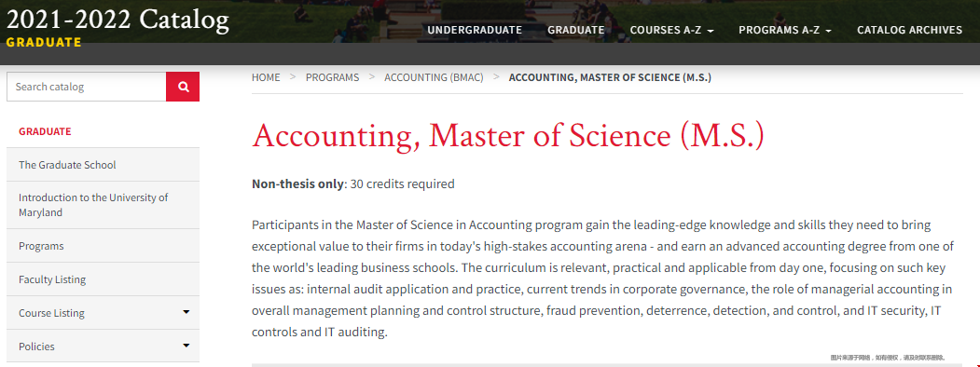
Task: Click the yellow GRADUATE label under title
Action: (x=44, y=43)
